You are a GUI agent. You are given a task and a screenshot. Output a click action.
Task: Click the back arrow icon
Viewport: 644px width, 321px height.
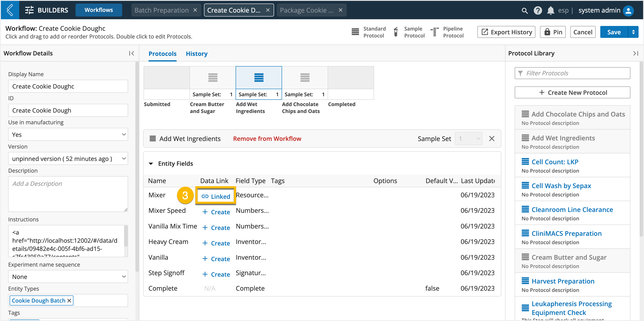(x=10, y=10)
